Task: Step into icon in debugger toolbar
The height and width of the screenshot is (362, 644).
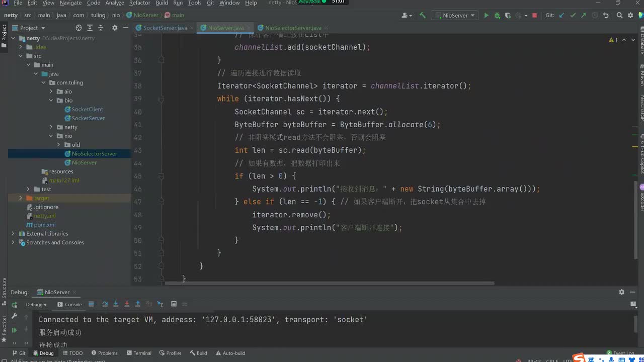Action: pyautogui.click(x=116, y=304)
